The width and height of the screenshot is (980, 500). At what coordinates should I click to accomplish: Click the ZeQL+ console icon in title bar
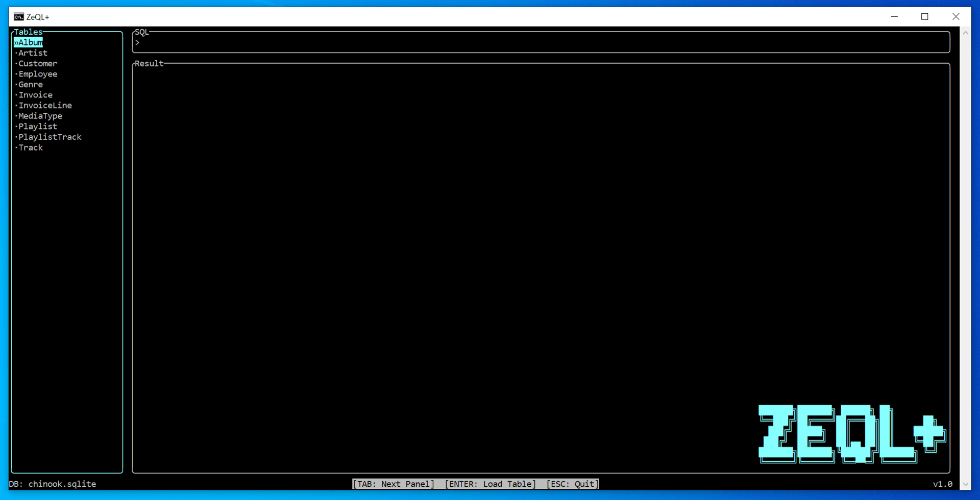tap(19, 17)
